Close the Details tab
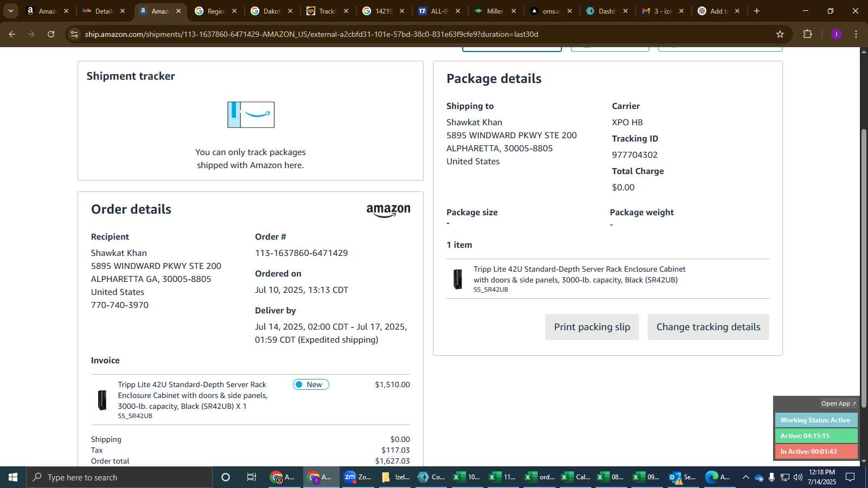 click(x=123, y=11)
